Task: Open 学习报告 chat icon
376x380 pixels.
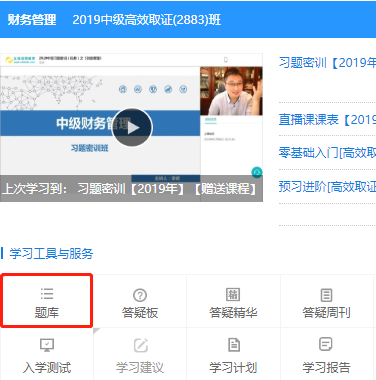Action: pyautogui.click(x=326, y=344)
